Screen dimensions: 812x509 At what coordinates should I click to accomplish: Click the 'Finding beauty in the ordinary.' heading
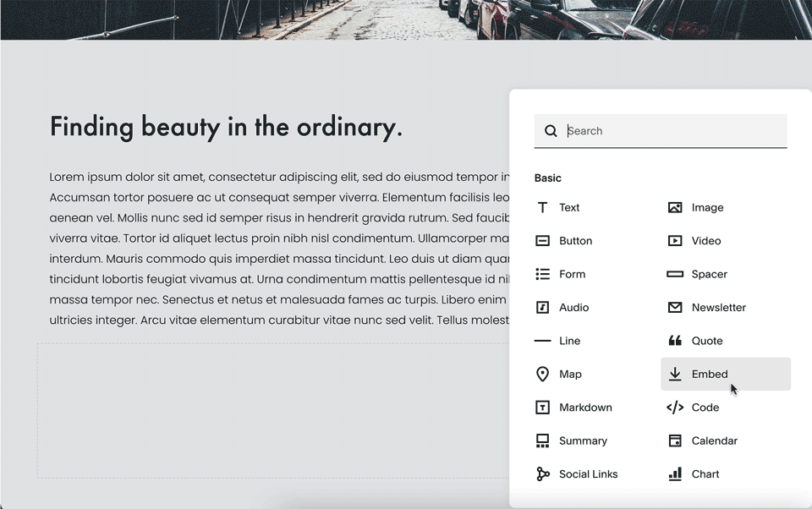pos(226,126)
